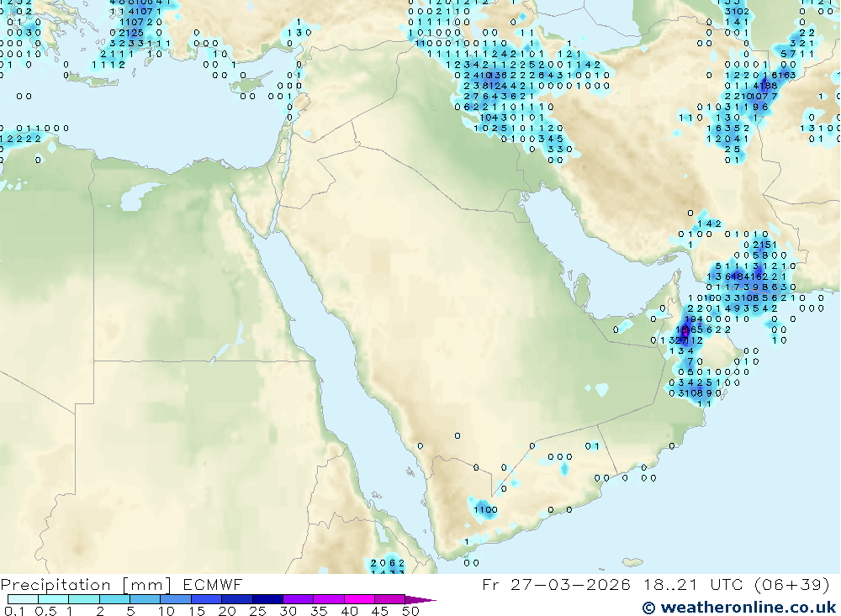The height and width of the screenshot is (616, 841).
Task: Click the 'ECMWF' model label
Action: coord(213,584)
